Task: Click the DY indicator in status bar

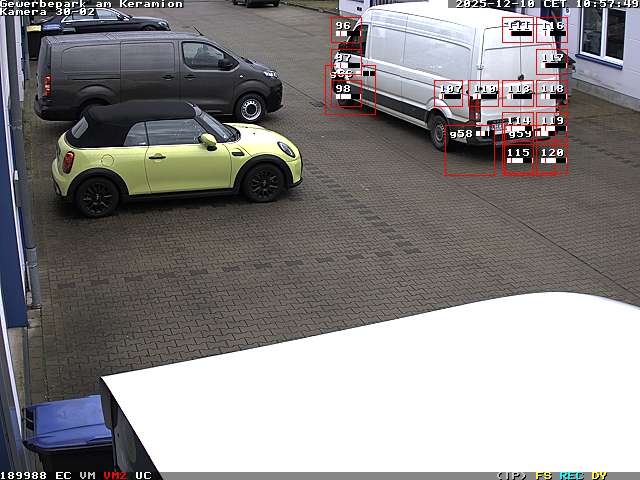Action: (x=598, y=475)
